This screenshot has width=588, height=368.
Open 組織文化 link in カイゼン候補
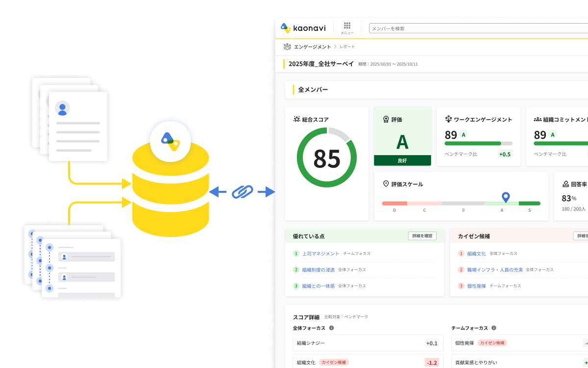pos(476,254)
